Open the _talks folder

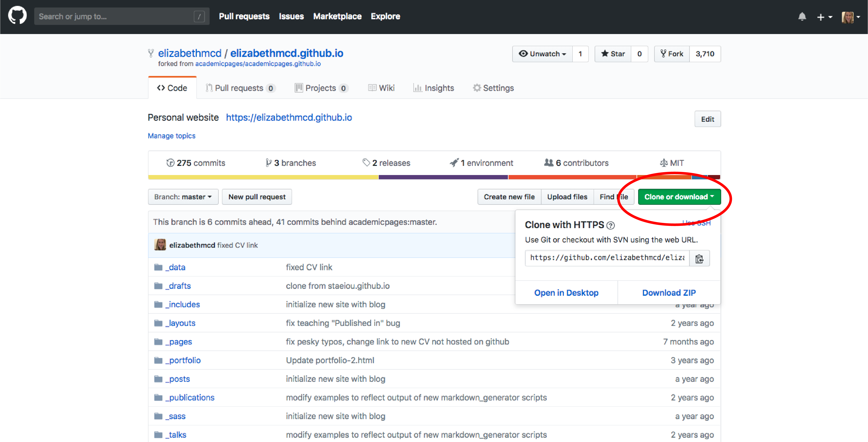click(x=176, y=435)
